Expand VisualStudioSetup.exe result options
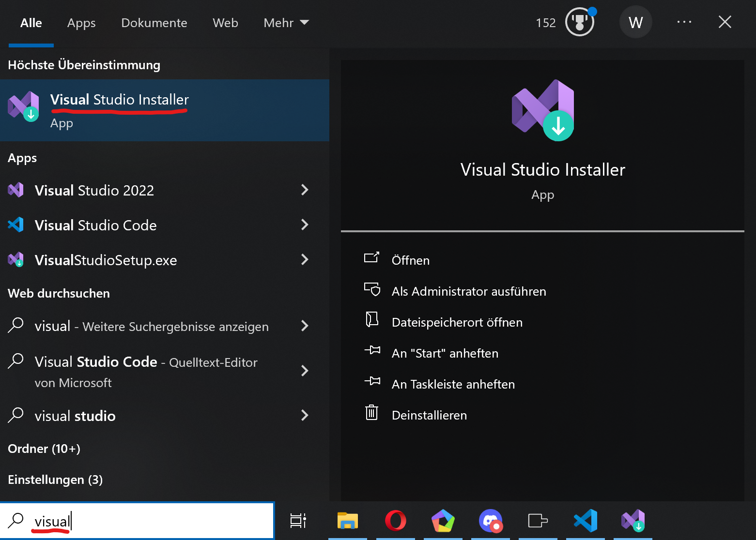Screen dimensions: 756x540 pos(305,259)
